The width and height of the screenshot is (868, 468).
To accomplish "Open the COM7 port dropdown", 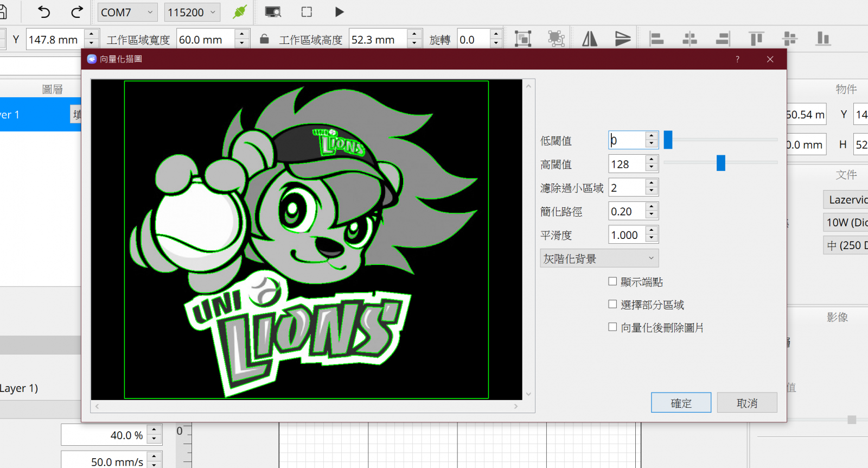I will pyautogui.click(x=127, y=12).
